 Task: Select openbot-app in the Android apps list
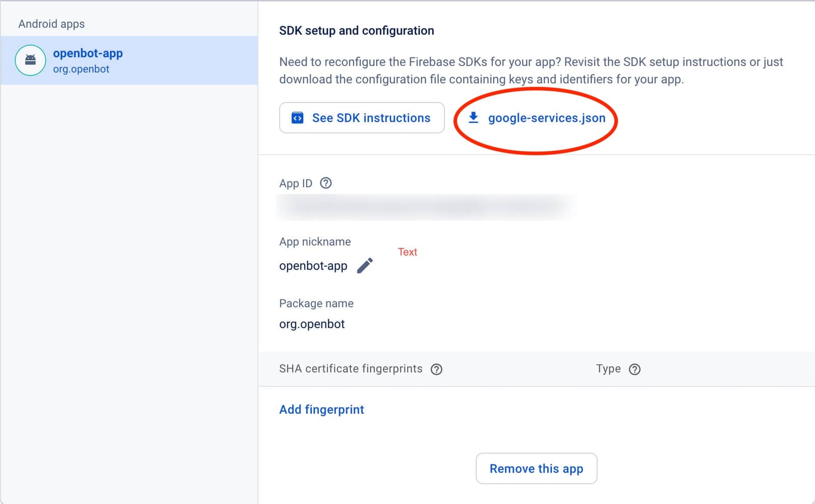pyautogui.click(x=129, y=60)
